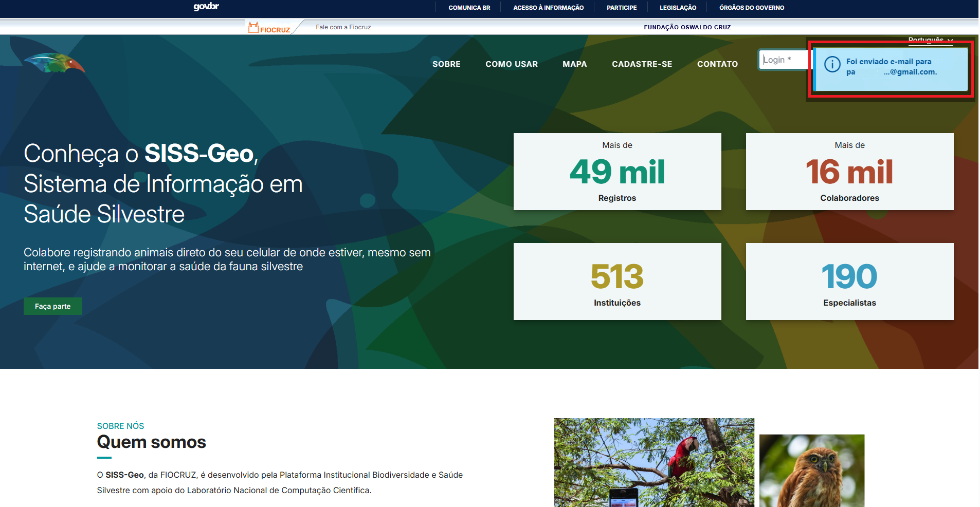The image size is (980, 507).
Task: Open the CONTATO page
Action: coord(717,64)
